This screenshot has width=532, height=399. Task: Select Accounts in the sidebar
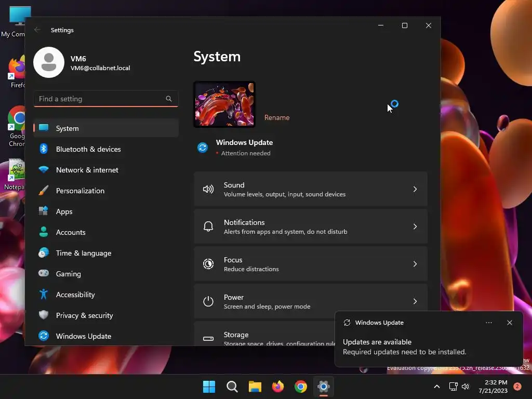pos(106,232)
